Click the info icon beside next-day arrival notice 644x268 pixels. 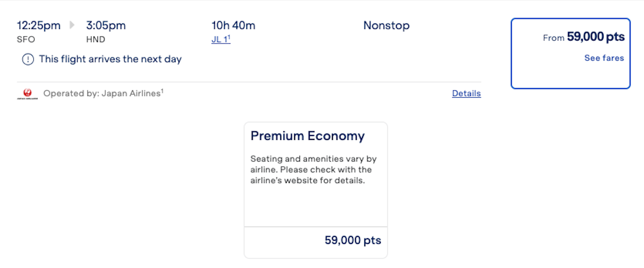[x=28, y=59]
